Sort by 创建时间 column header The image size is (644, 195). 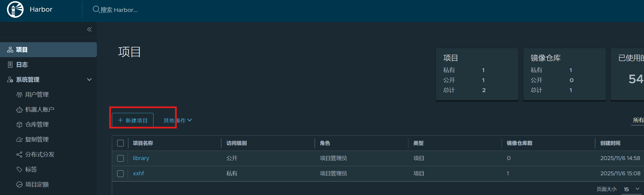(x=610, y=143)
